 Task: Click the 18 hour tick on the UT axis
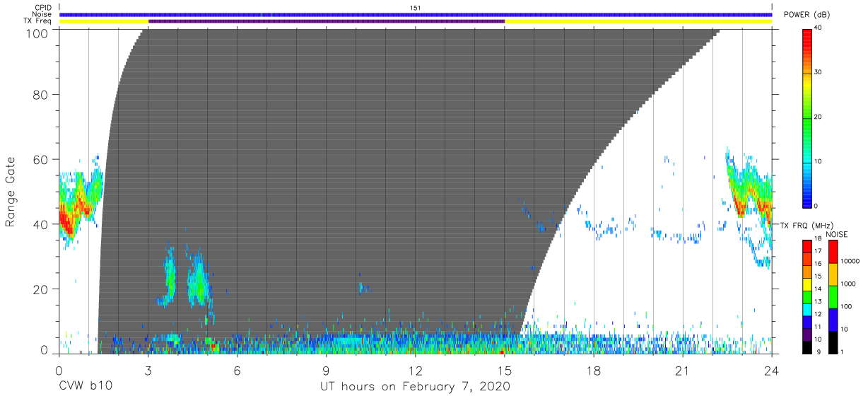(x=594, y=371)
